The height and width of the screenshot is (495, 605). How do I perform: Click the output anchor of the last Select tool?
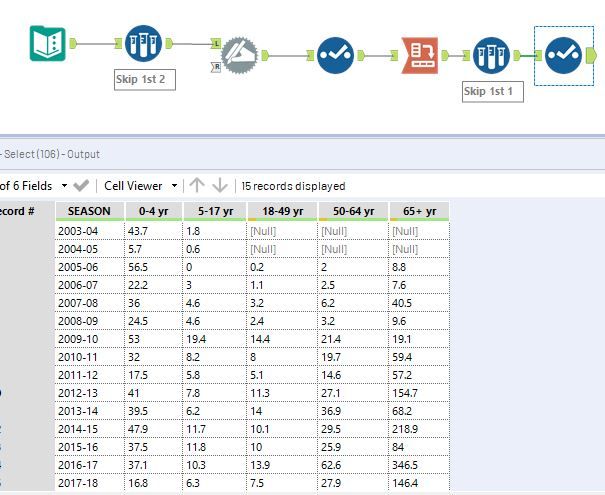(593, 54)
